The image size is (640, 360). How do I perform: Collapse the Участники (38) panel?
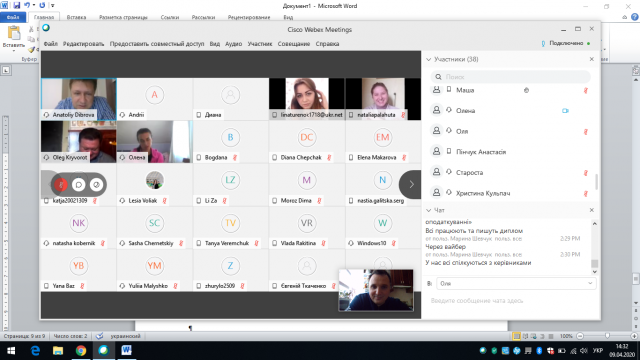(x=429, y=60)
